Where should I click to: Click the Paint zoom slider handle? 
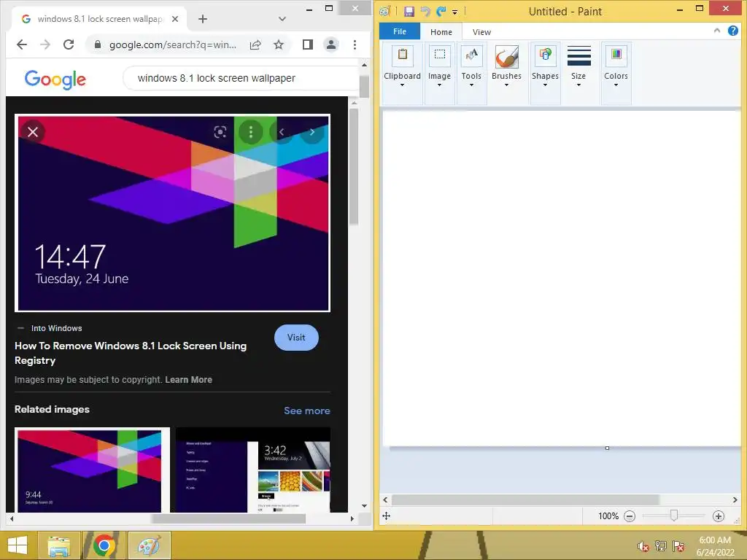click(x=673, y=516)
